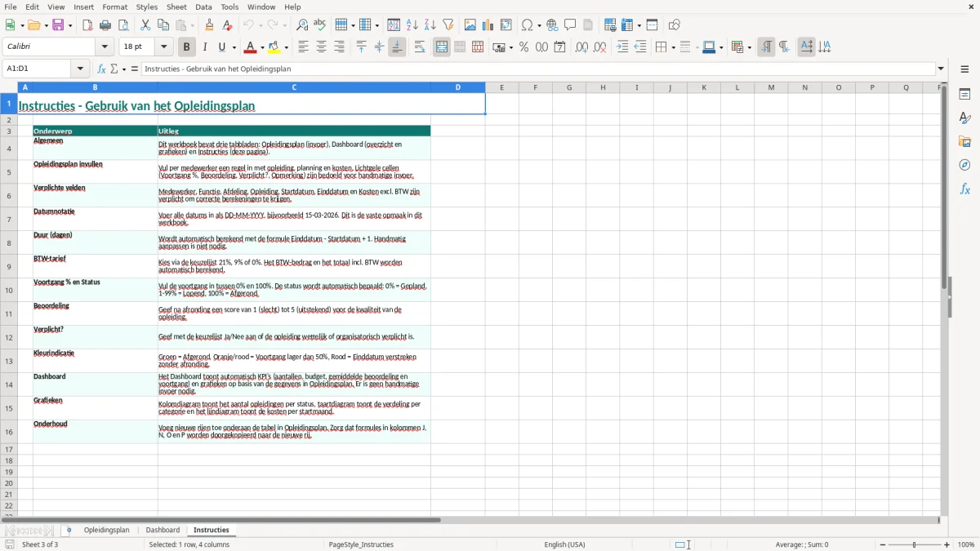Toggle Underline formatting
The image size is (980, 551).
tap(222, 47)
